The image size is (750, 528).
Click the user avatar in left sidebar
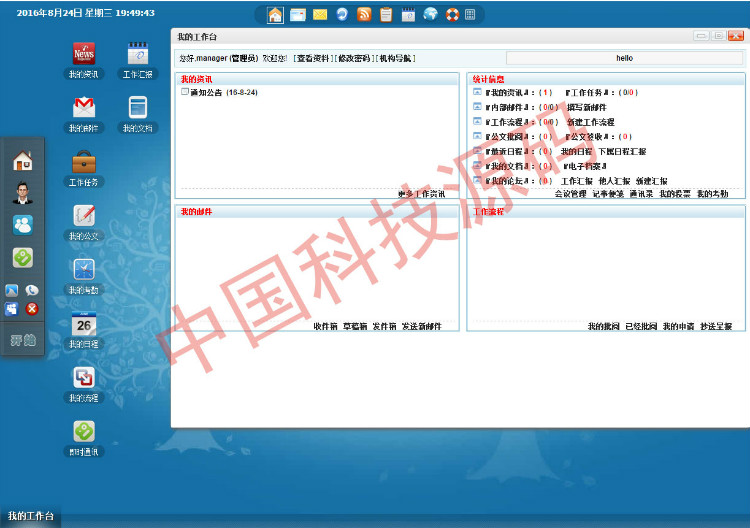click(x=22, y=193)
